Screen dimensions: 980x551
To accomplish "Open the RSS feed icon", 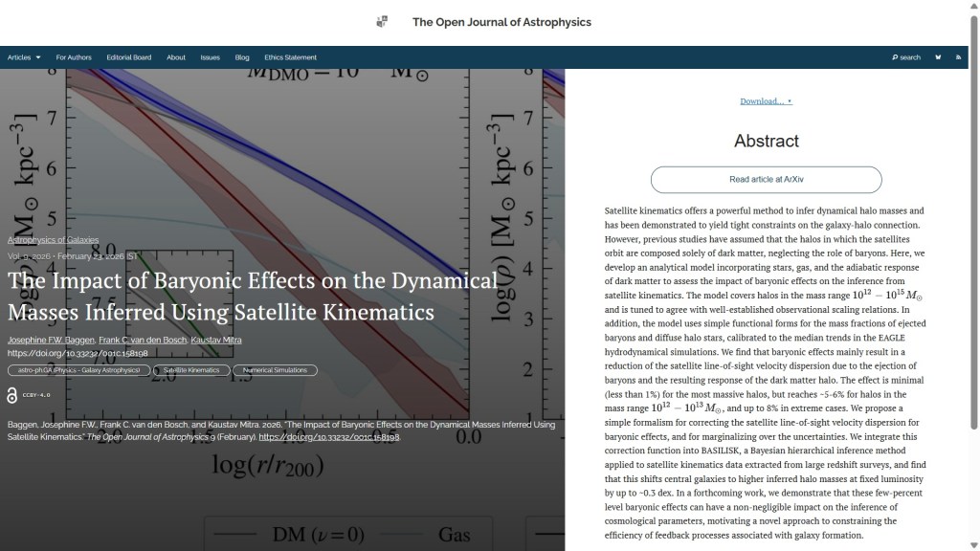I will point(959,57).
